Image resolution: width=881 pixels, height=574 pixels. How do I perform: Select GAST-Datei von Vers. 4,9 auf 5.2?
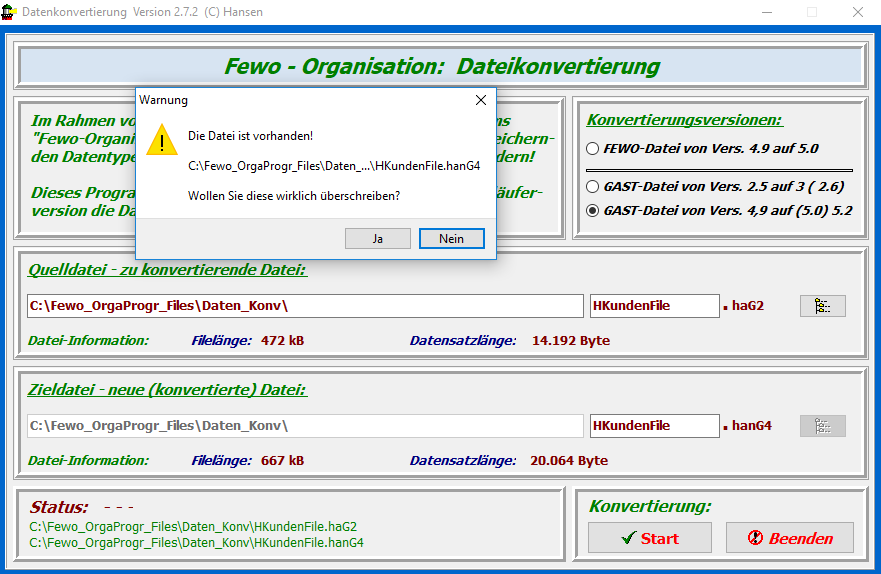pos(593,211)
